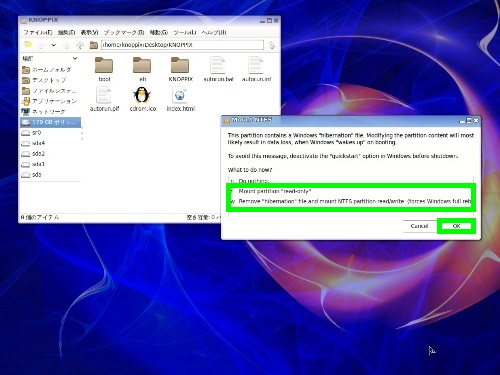The width and height of the screenshot is (500, 375).
Task: Select ホームフォルダ in the sidebar
Action: click(50, 70)
